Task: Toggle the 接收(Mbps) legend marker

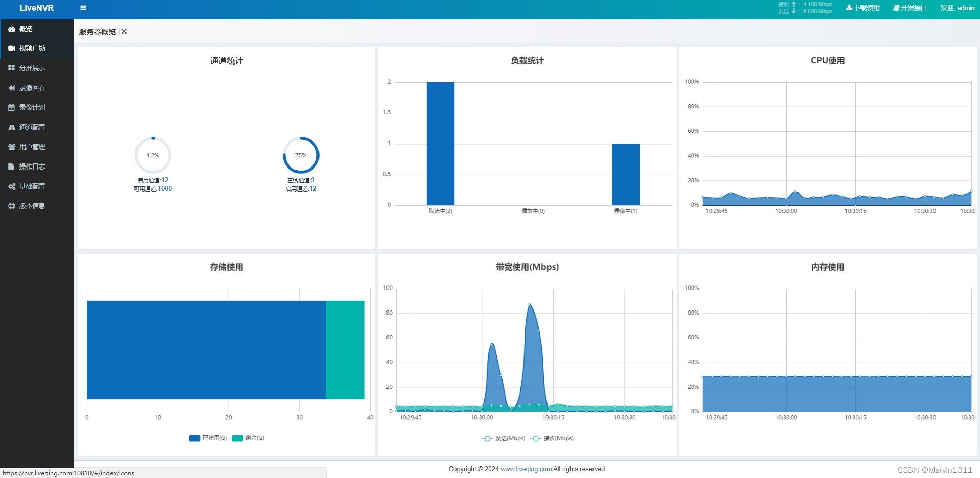Action: 536,439
